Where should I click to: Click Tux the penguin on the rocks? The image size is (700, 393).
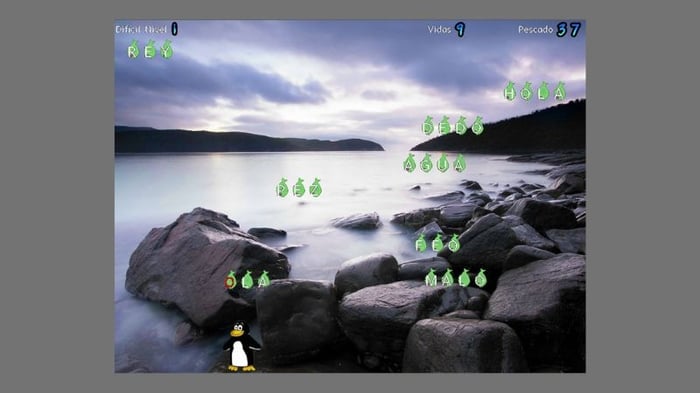point(242,347)
